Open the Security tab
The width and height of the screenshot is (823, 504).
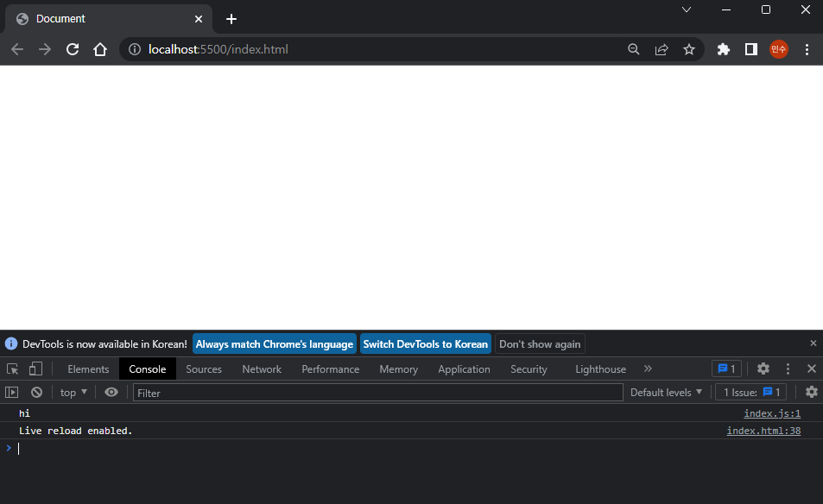point(529,369)
